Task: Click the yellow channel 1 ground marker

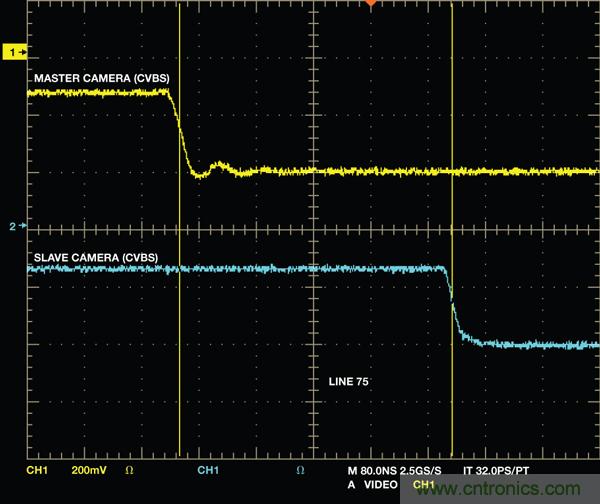Action: click(14, 50)
